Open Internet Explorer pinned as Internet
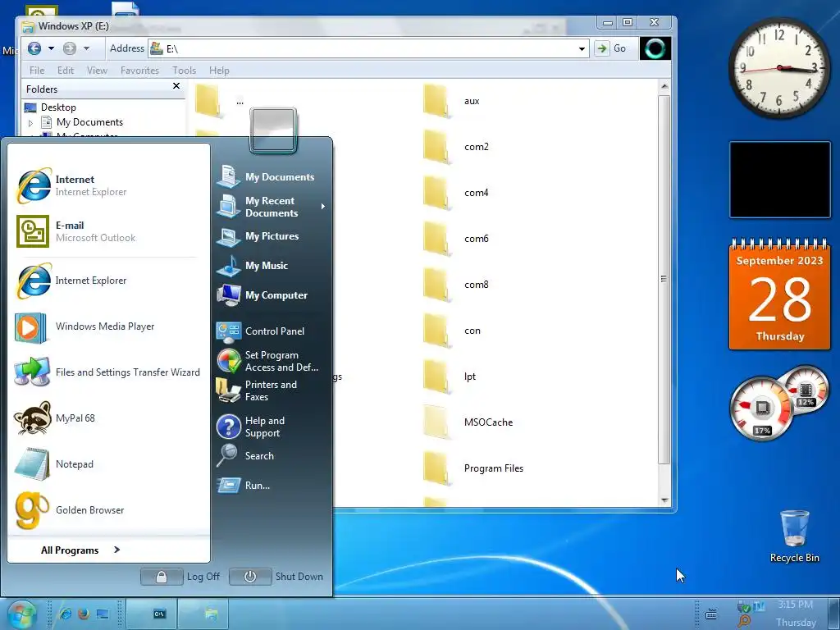This screenshot has width=840, height=630. (x=107, y=185)
